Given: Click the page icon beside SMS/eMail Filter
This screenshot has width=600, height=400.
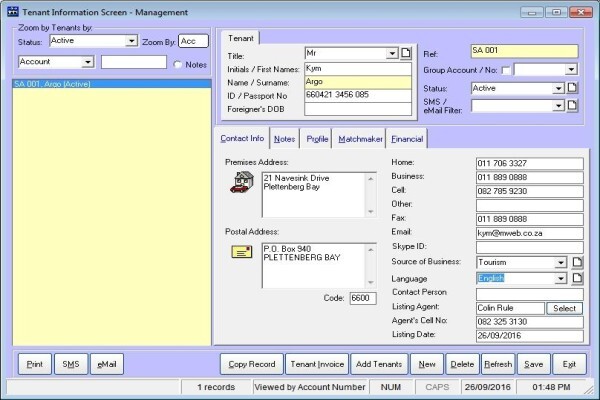Looking at the screenshot, I should (x=572, y=105).
